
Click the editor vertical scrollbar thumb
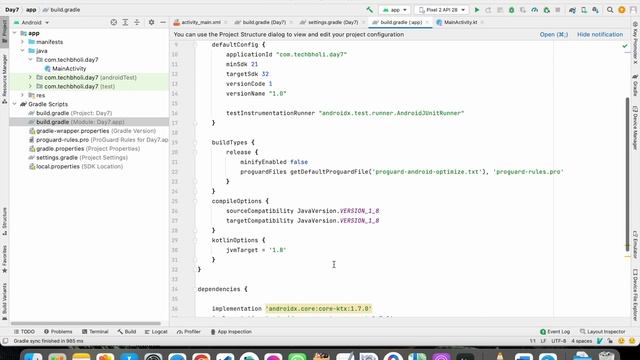628,174
